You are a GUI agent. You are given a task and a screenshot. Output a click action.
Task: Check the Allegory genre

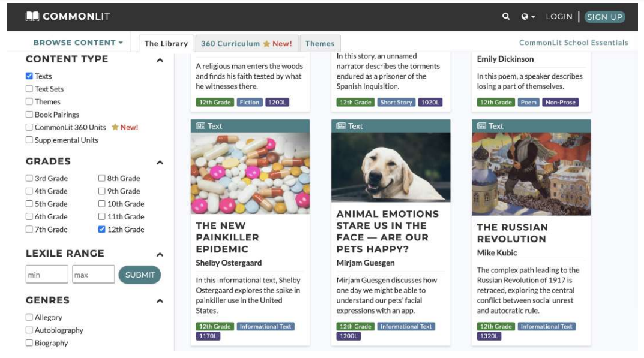tap(29, 317)
